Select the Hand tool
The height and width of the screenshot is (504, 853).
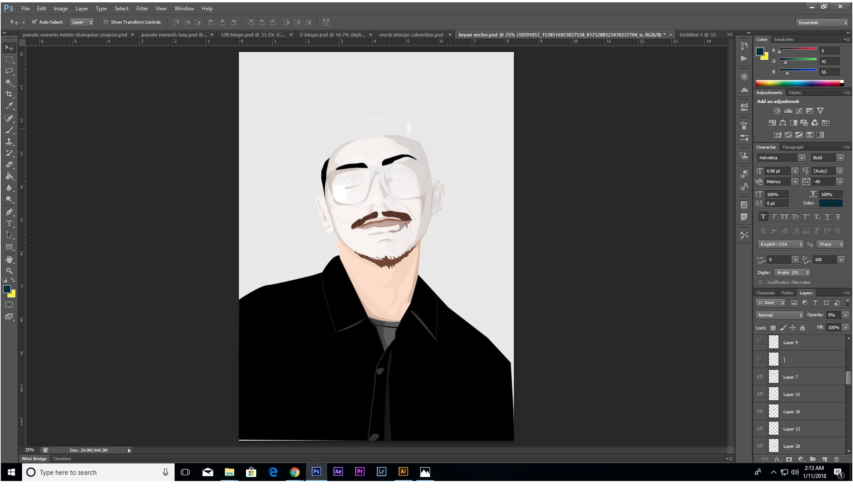10,259
